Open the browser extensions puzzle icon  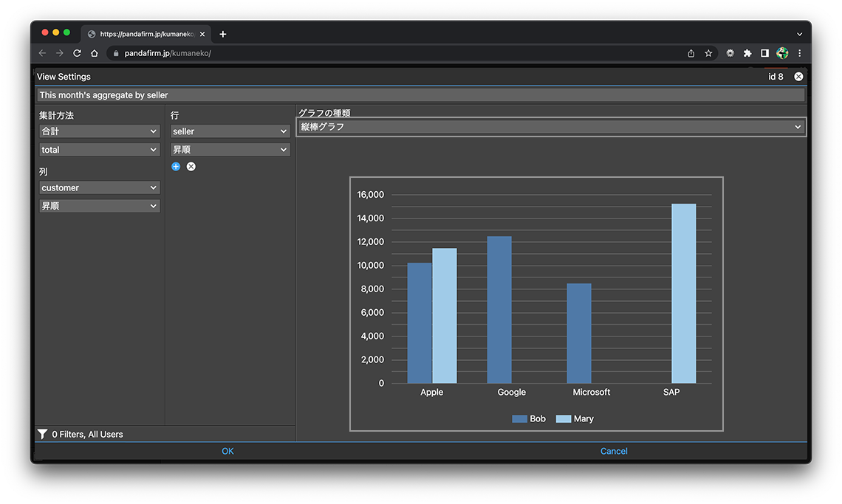click(747, 53)
